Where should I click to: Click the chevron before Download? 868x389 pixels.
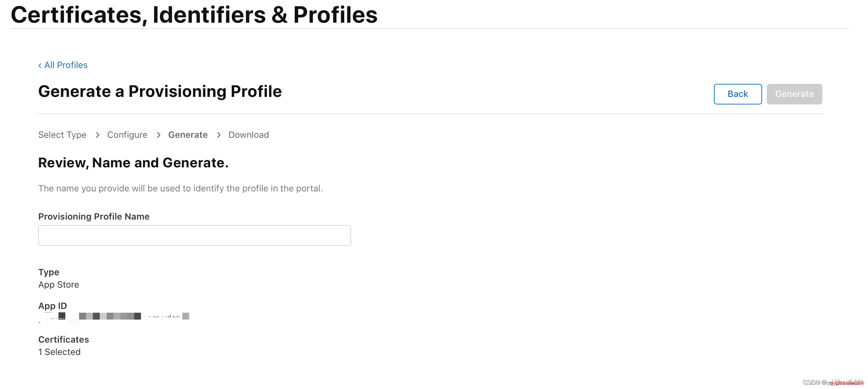pos(219,135)
